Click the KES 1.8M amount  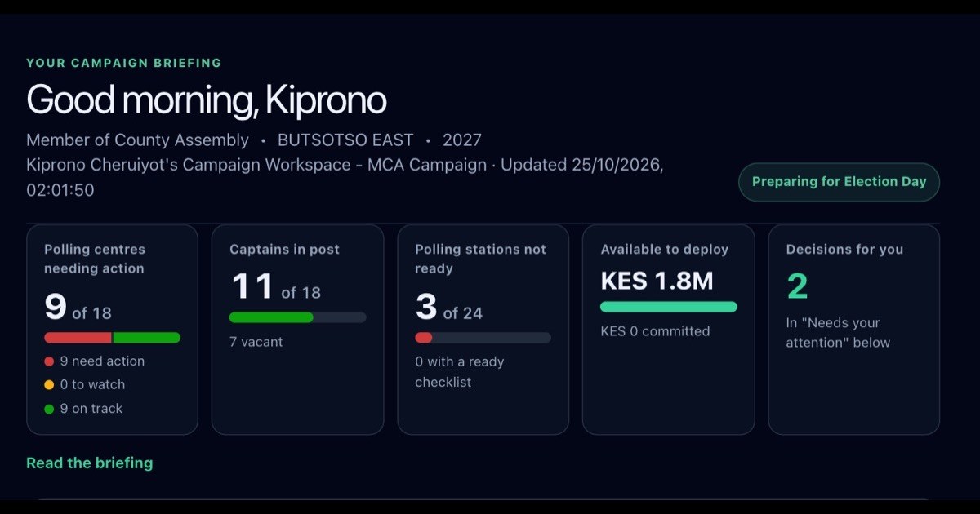pyautogui.click(x=657, y=281)
